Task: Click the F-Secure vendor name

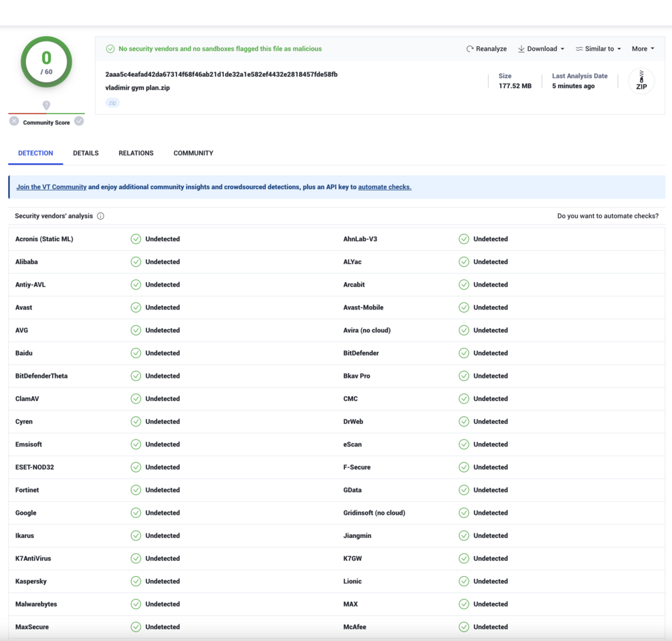Action: (x=357, y=467)
